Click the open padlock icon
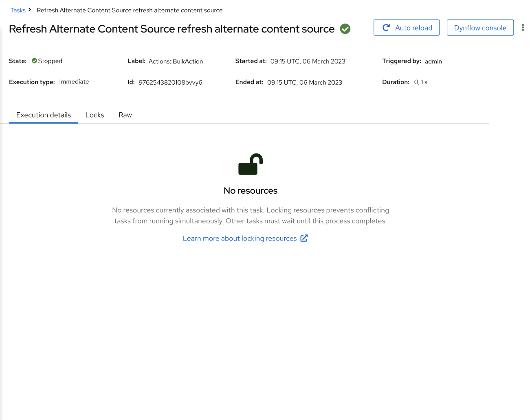532x420 pixels. click(x=251, y=164)
